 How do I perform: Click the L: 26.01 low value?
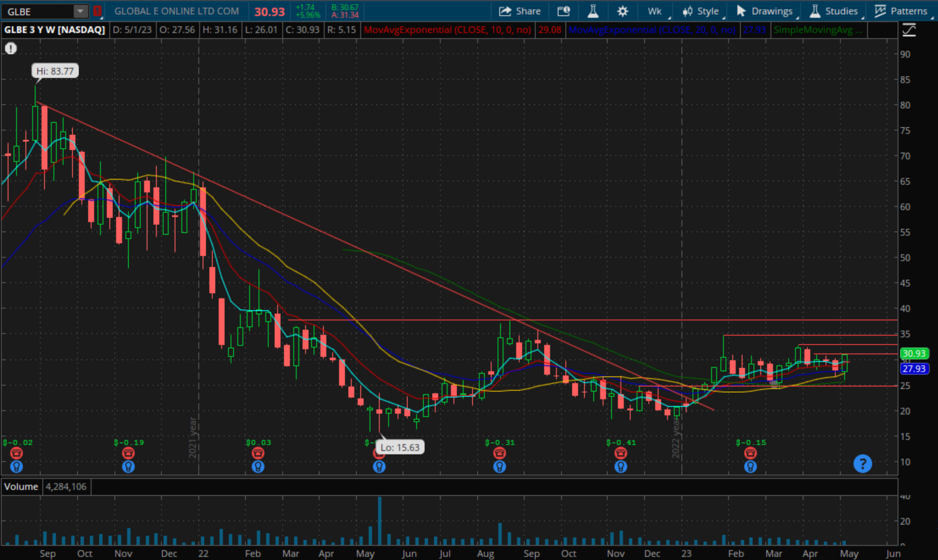click(x=261, y=30)
